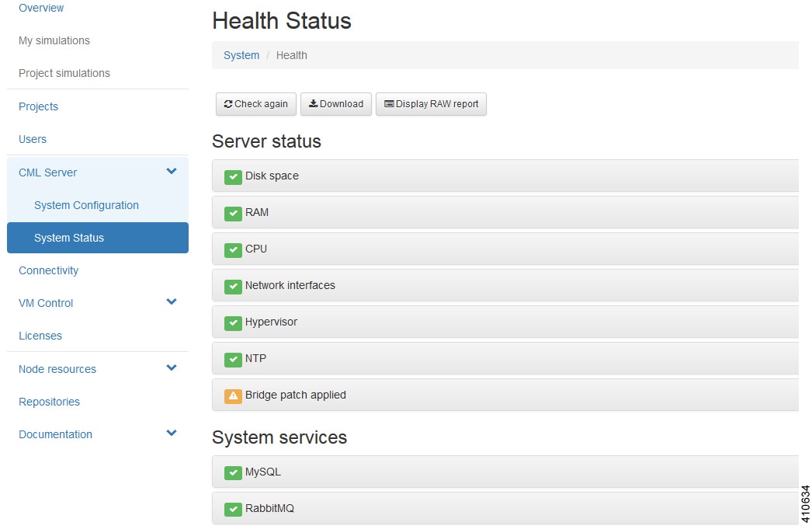
Task: Expand the Documentation menu chevron
Action: tap(172, 434)
